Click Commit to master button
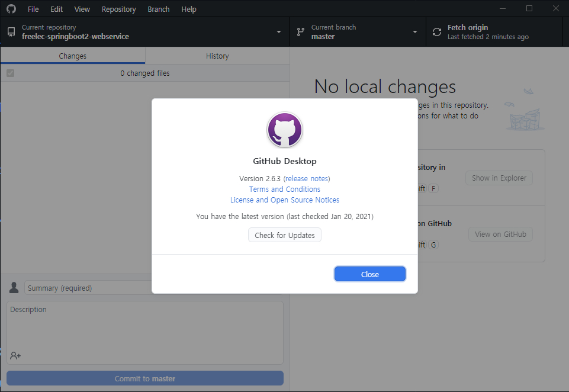 (x=145, y=378)
